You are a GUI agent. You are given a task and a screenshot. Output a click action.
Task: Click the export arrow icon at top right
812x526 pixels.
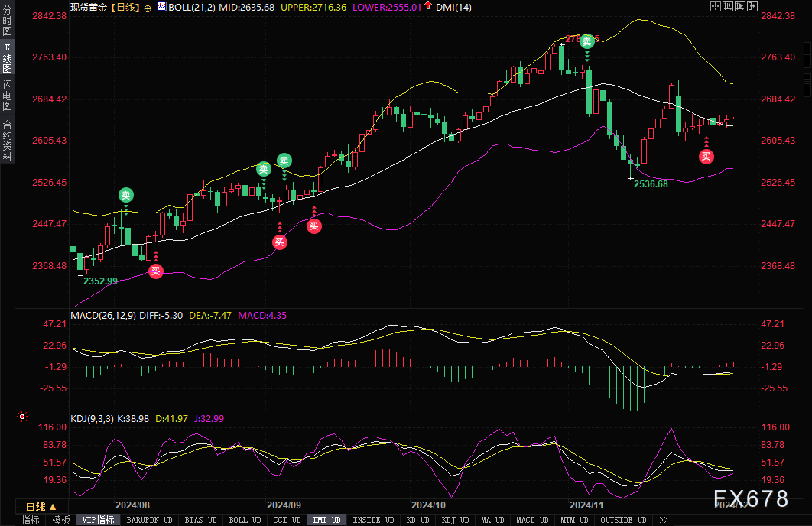tap(752, 6)
